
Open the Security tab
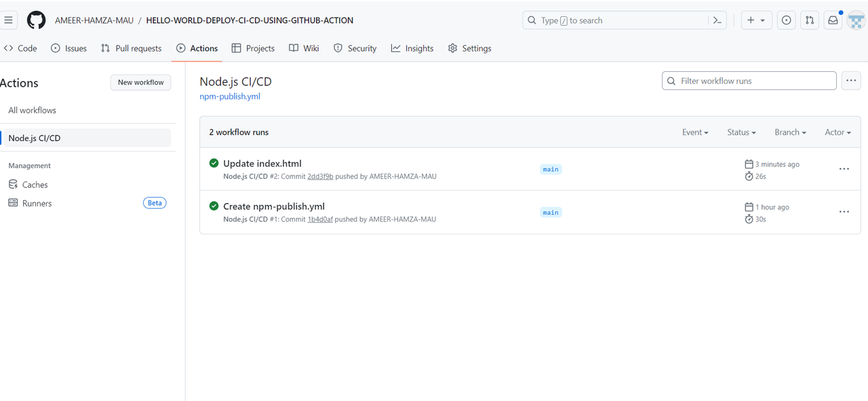point(355,48)
